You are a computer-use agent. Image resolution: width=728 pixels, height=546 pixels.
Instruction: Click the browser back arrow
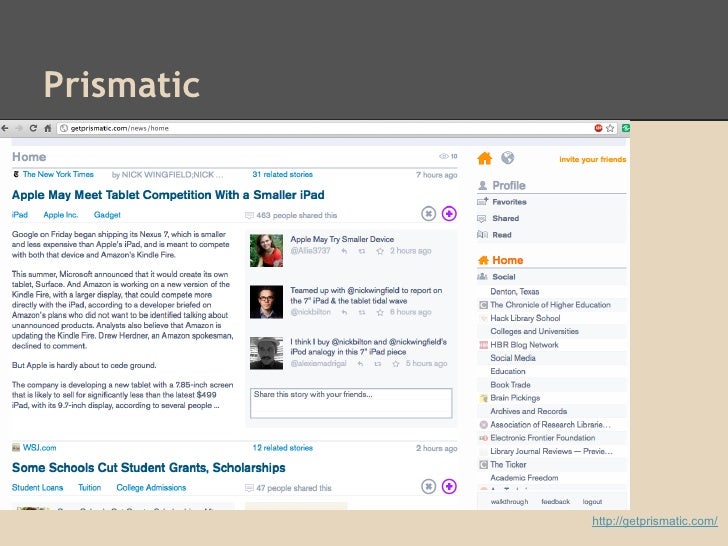pos(5,128)
